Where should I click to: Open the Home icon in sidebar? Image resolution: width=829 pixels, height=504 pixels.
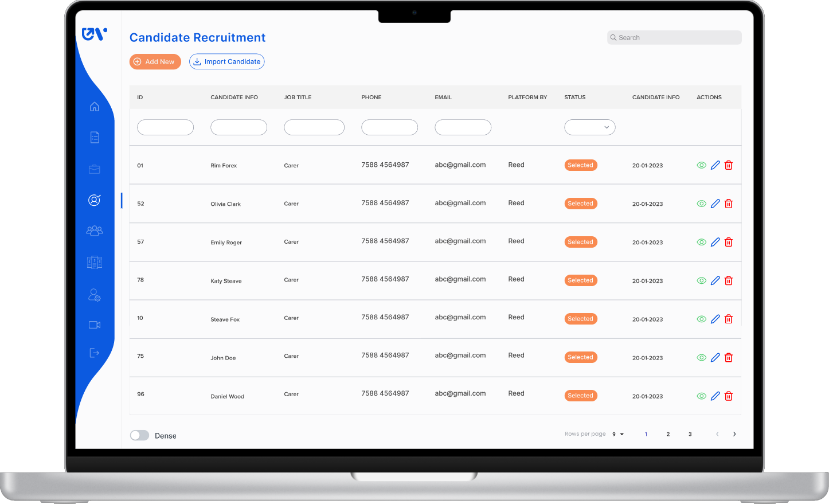pyautogui.click(x=95, y=107)
